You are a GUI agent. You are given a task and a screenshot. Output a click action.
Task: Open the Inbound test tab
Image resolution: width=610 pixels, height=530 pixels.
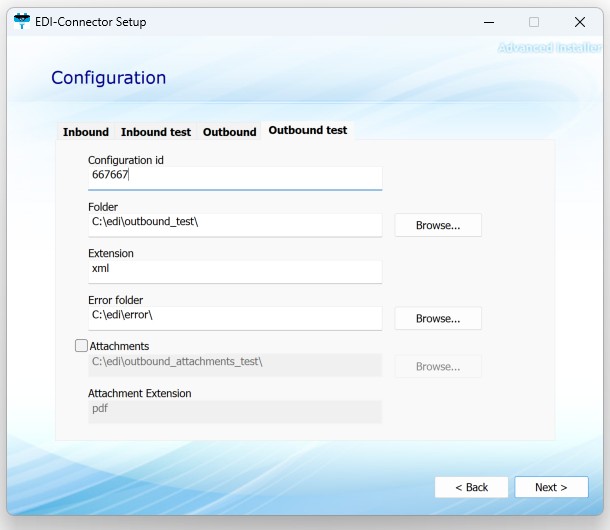coord(156,132)
